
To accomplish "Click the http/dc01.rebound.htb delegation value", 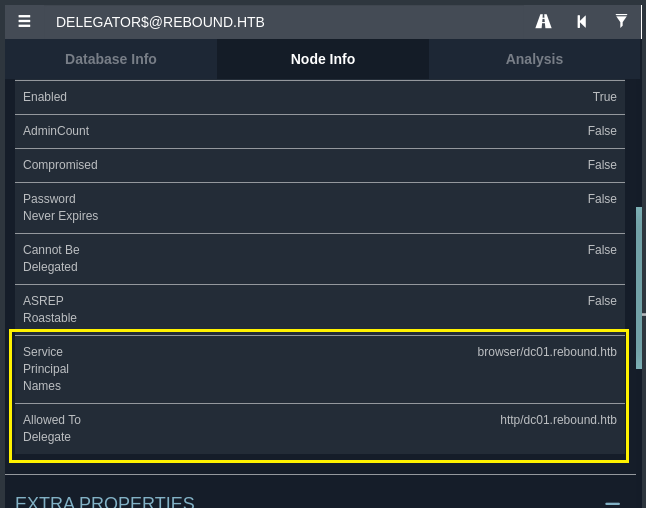I will [558, 420].
